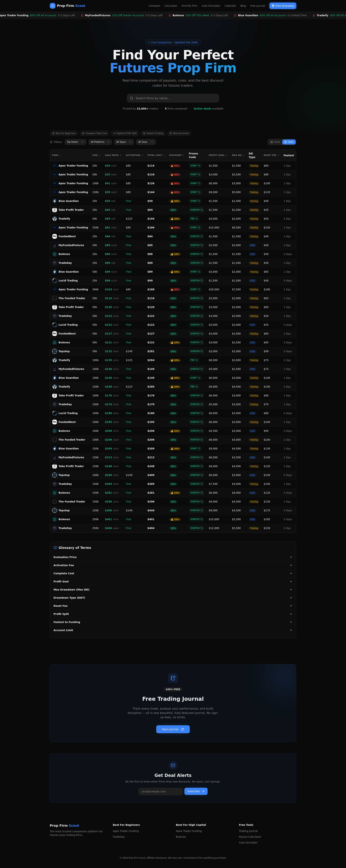Screen dimensions: 346x868
Task: Sort table by Firm column header
Action: [x=57, y=155]
